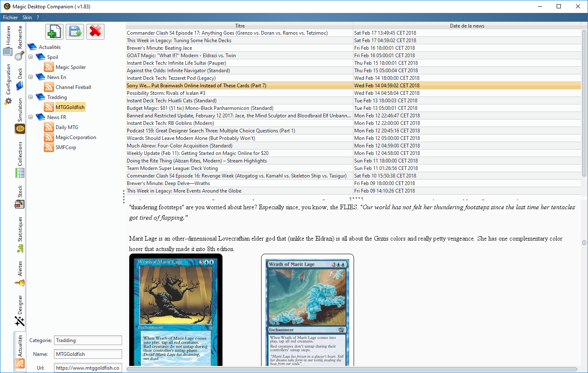Screen dimensions: 588x373
Task: Click the red X delete icon
Action: [x=95, y=32]
